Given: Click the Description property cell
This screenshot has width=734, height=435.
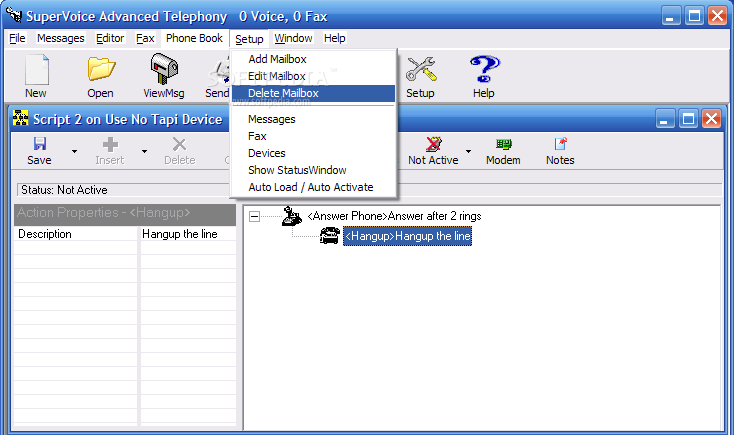Looking at the screenshot, I should click(75, 234).
